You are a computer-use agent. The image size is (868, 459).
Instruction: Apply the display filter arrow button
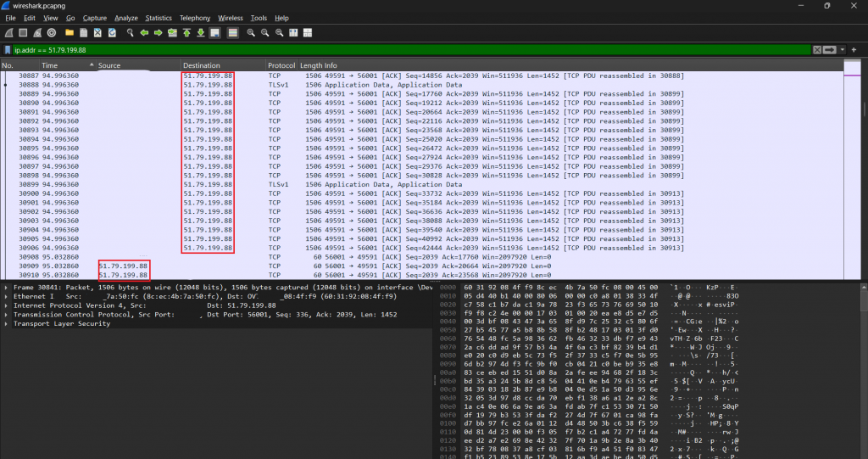pos(829,50)
